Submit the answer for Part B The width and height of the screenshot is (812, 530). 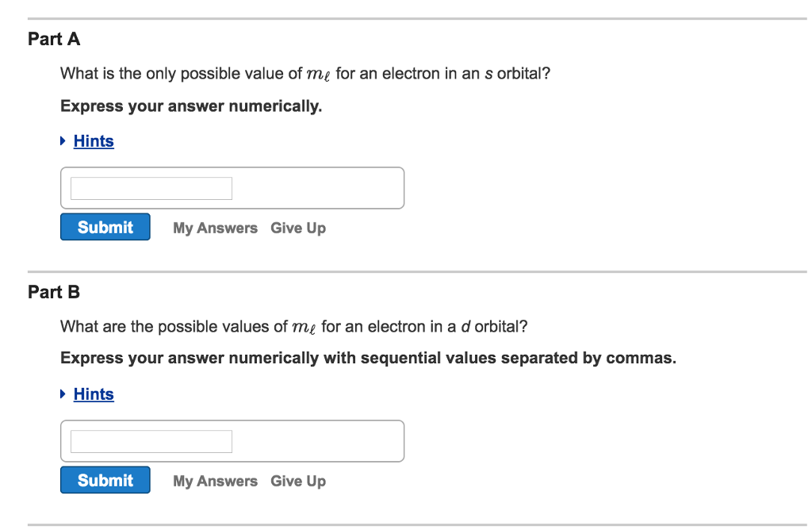pyautogui.click(x=105, y=480)
